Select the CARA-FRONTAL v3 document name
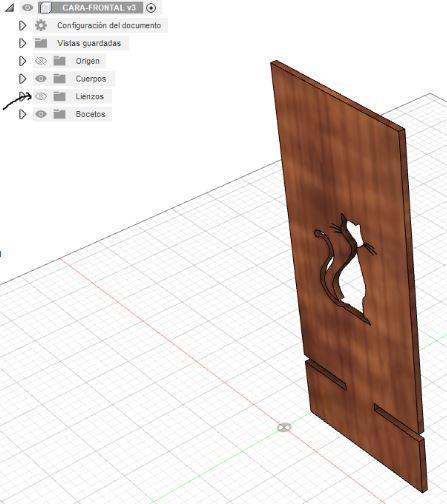Screen dimensions: 447x504 click(99, 8)
